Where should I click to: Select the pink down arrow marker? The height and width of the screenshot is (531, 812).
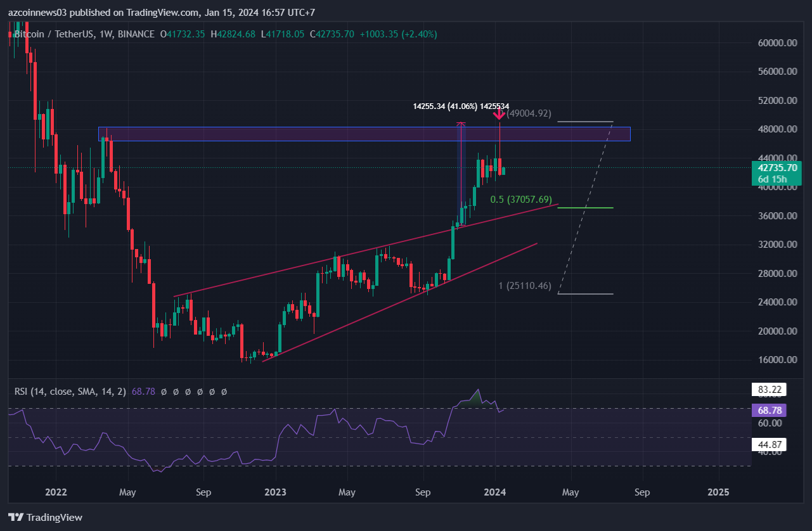click(x=499, y=114)
